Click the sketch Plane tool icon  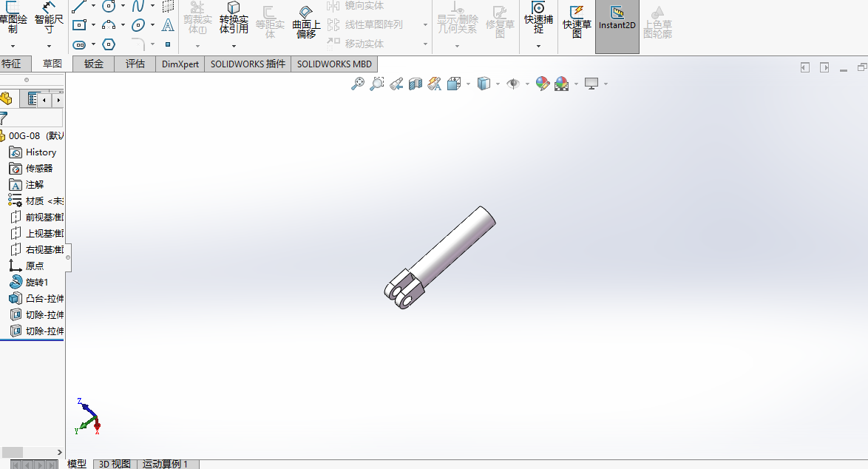168,6
